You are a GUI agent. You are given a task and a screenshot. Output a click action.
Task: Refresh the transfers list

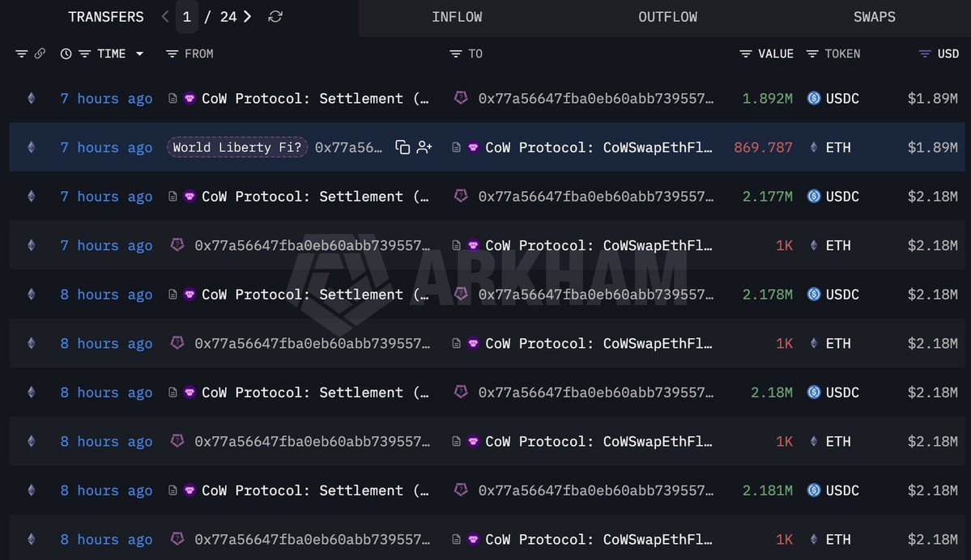click(275, 17)
